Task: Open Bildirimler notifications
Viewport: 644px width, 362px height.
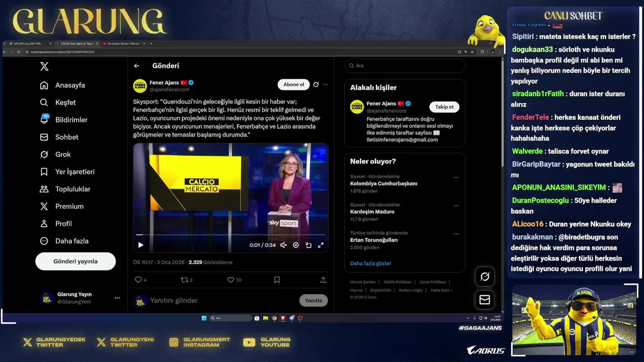Action: coord(64,120)
